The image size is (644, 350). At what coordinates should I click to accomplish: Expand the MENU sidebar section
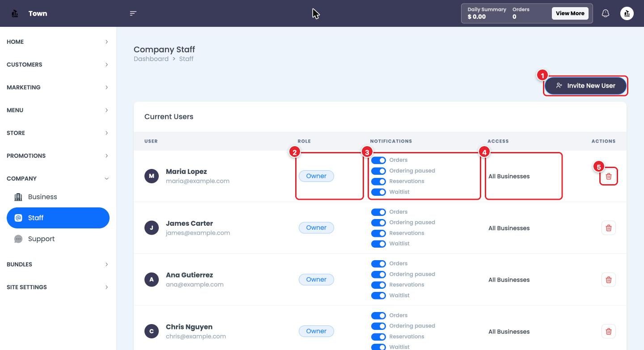pyautogui.click(x=58, y=110)
